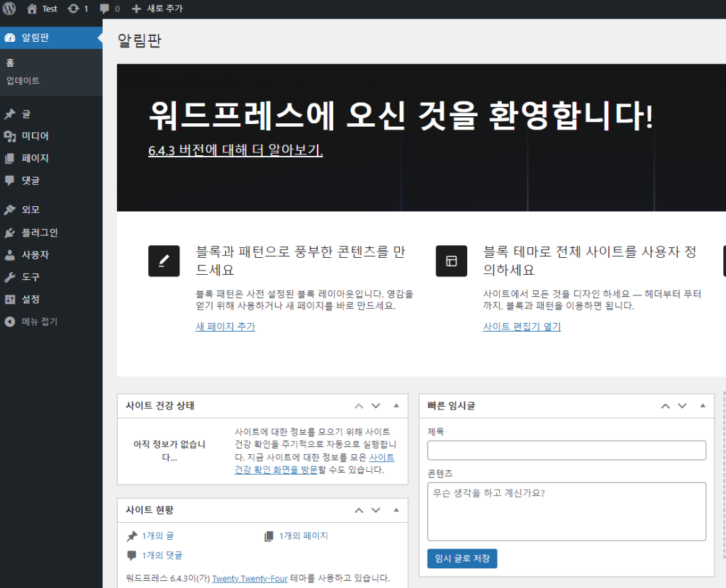Open the comments bubble icon showing 0

(x=105, y=9)
